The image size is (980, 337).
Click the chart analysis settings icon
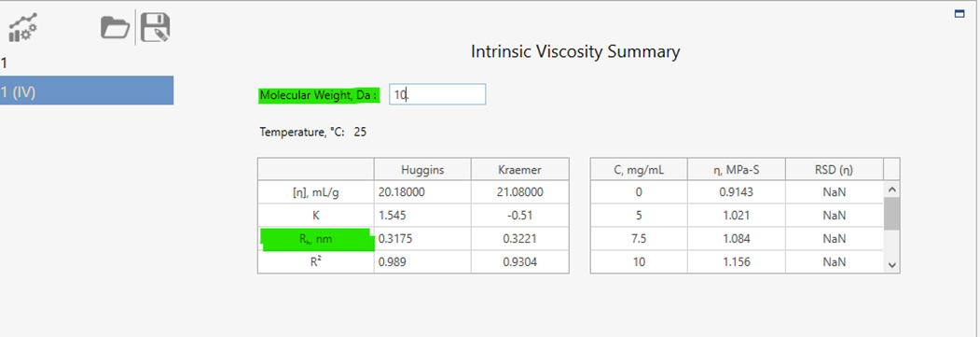pos(23,28)
